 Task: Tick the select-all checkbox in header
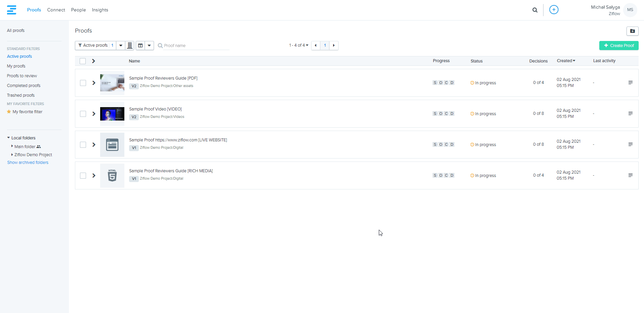[x=83, y=61]
